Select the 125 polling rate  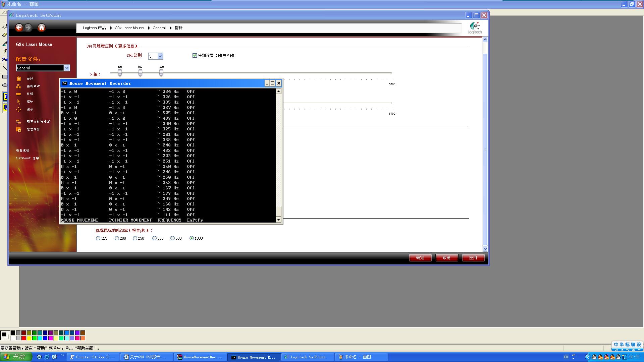pyautogui.click(x=98, y=238)
